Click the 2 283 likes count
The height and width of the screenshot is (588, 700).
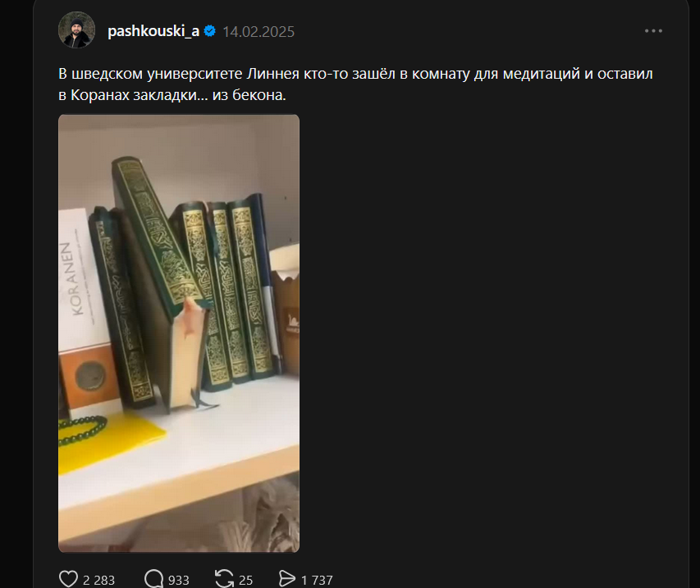tap(98, 580)
